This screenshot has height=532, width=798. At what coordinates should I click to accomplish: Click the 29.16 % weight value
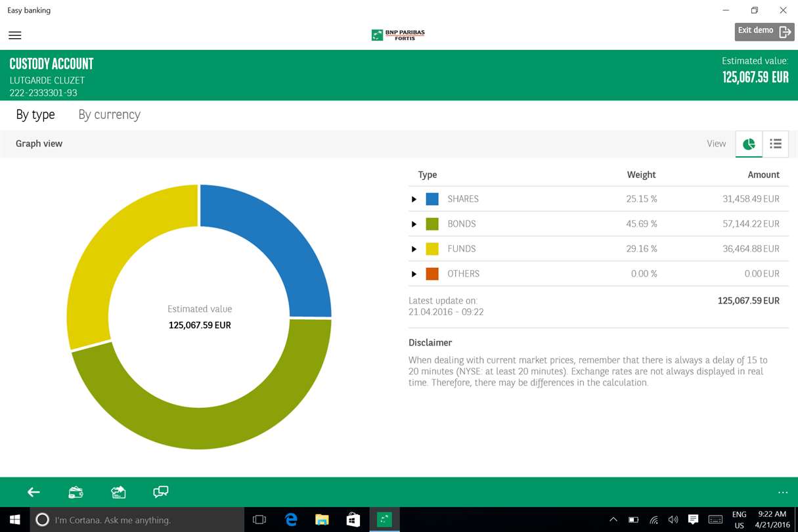(x=642, y=249)
